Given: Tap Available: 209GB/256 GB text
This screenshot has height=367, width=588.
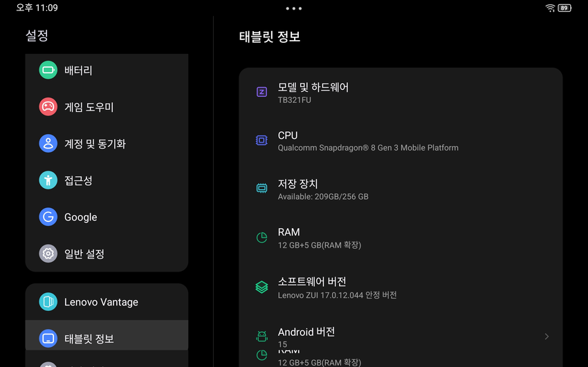Looking at the screenshot, I should [x=323, y=196].
